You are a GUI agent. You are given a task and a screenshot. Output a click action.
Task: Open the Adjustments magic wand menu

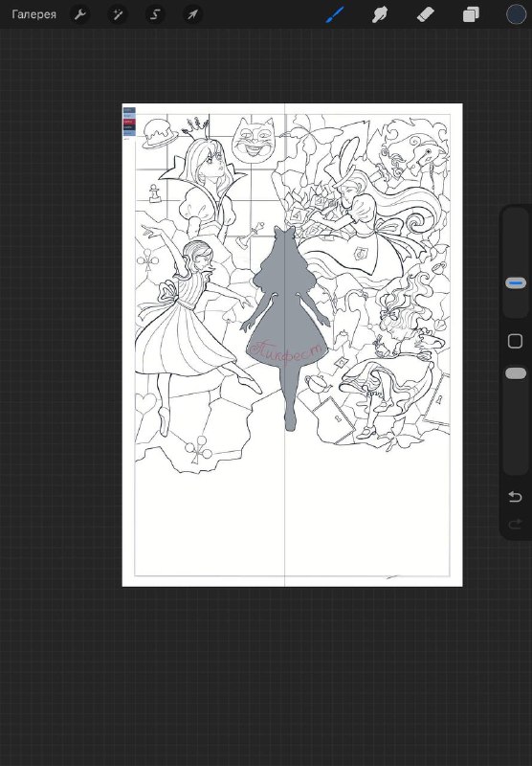[118, 14]
